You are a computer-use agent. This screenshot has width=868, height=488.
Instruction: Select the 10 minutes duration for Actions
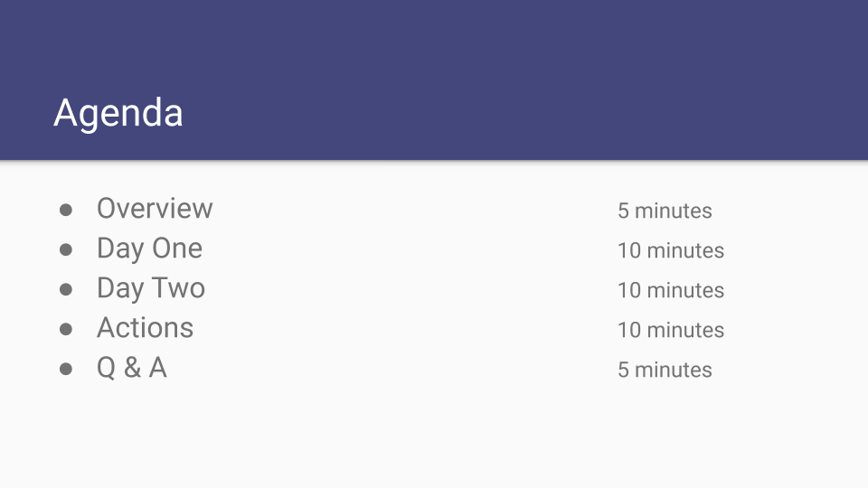[x=671, y=331]
